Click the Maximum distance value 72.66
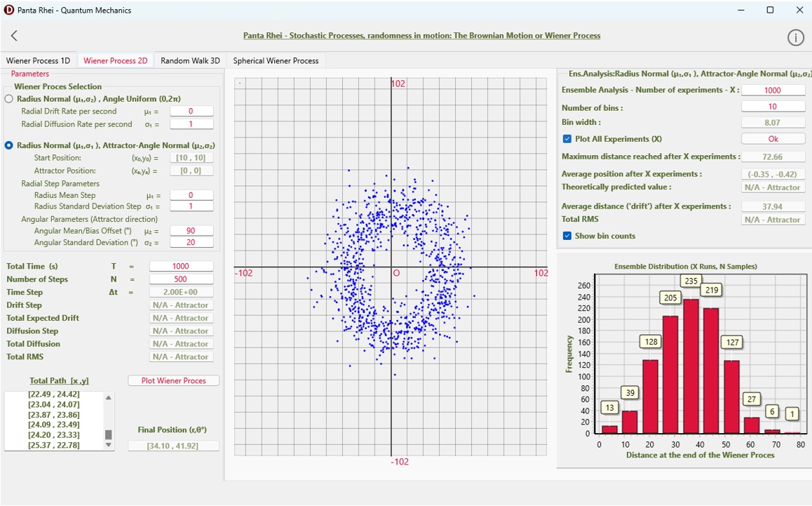This screenshot has height=506, width=812. click(x=773, y=157)
